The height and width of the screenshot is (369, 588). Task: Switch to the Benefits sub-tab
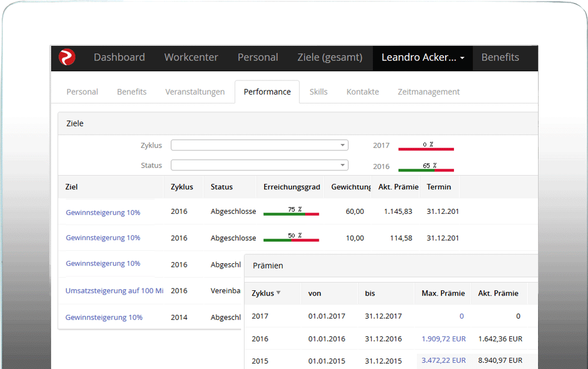pyautogui.click(x=132, y=92)
